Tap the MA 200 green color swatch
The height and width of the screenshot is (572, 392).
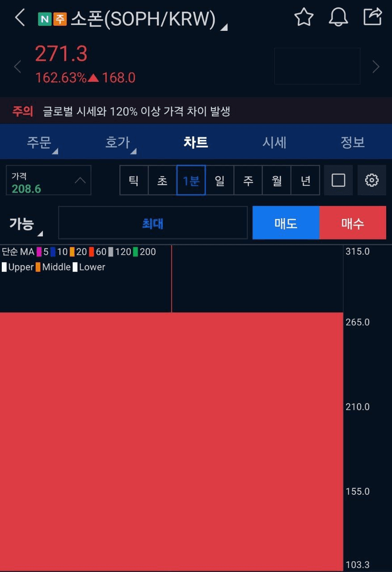coord(135,252)
